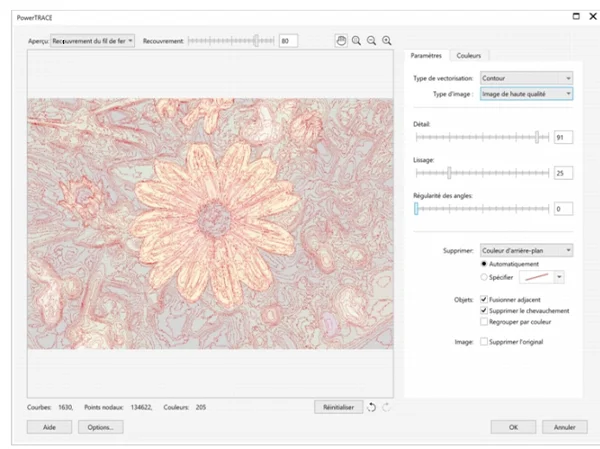The width and height of the screenshot is (600, 449).
Task: Open the Type de vectorisation dropdown
Action: [526, 78]
